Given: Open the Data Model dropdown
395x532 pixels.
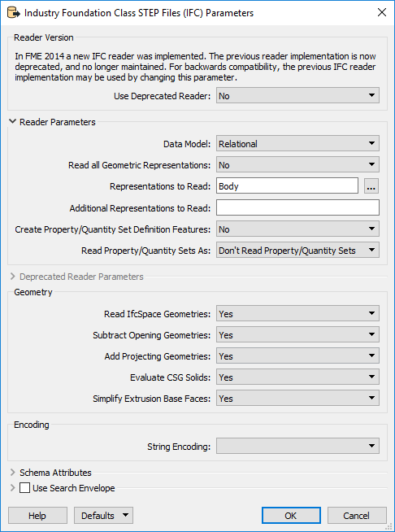Looking at the screenshot, I should (297, 143).
